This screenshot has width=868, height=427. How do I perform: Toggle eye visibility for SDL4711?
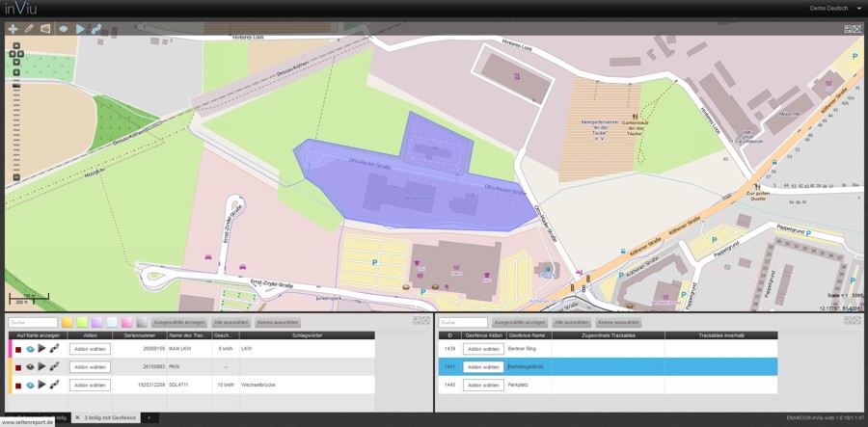[30, 385]
